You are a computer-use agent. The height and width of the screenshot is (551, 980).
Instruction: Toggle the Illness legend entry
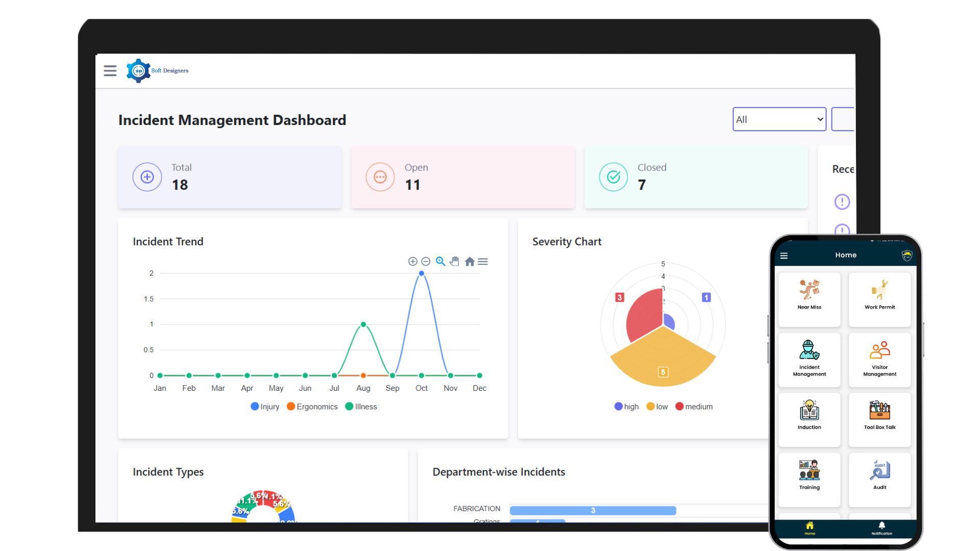(361, 407)
